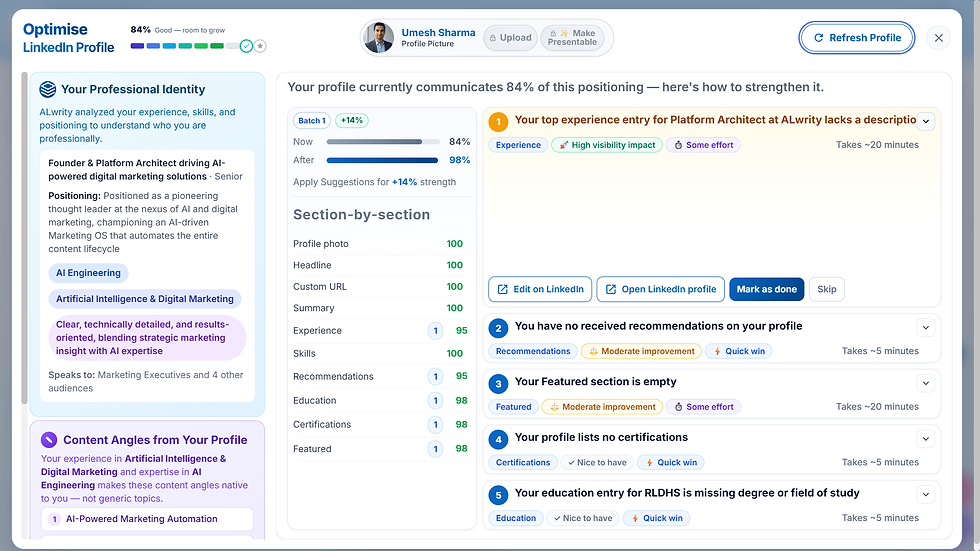Viewport: 980px width, 551px height.
Task: Click Open LinkedIn profile button
Action: click(x=661, y=289)
